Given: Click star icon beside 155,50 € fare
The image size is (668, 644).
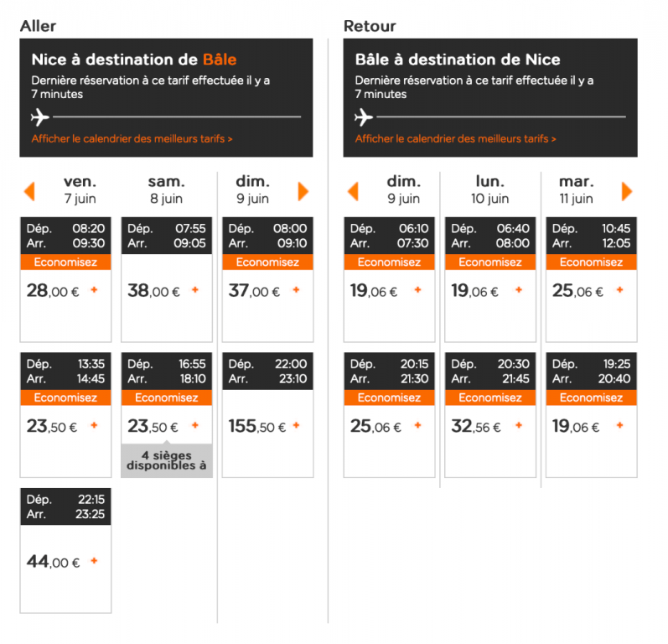Looking at the screenshot, I should pyautogui.click(x=296, y=426).
